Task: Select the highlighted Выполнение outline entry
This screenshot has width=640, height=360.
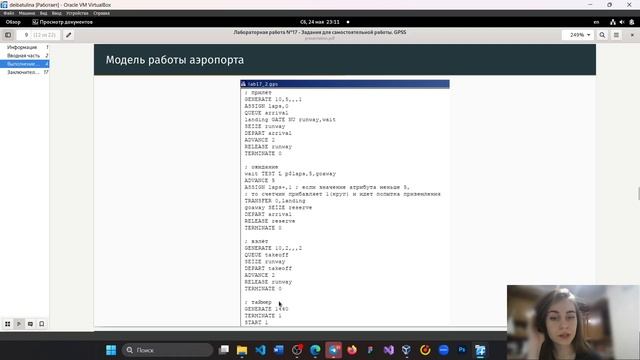Action: pyautogui.click(x=25, y=64)
